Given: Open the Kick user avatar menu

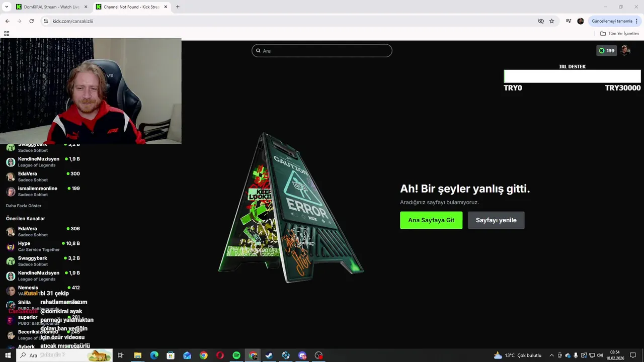Looking at the screenshot, I should click(x=625, y=50).
